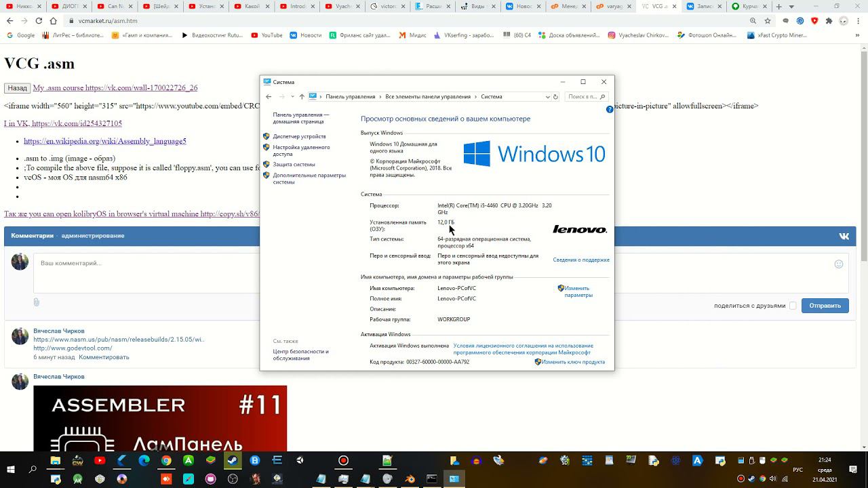Viewport: 868px width, 488px height.
Task: Click the browser back arrow
Action: pos(9,21)
